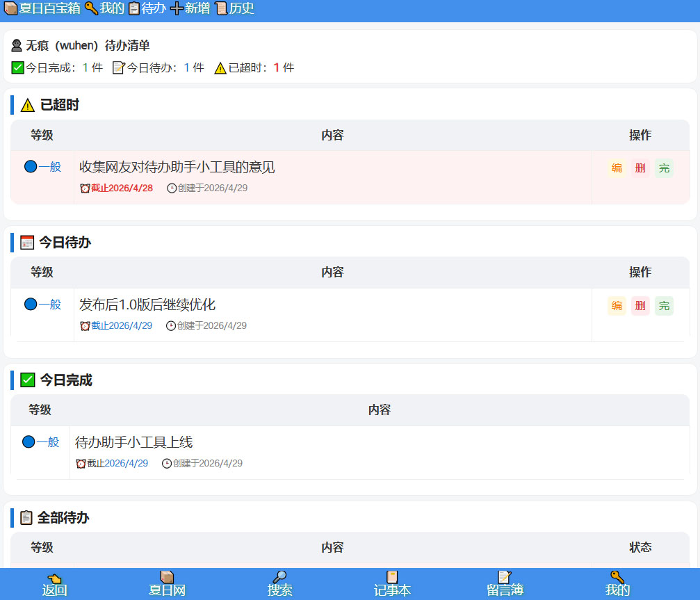Screen dimensions: 700x600
Task: Open the 待办 page in top navigation
Action: click(x=147, y=9)
